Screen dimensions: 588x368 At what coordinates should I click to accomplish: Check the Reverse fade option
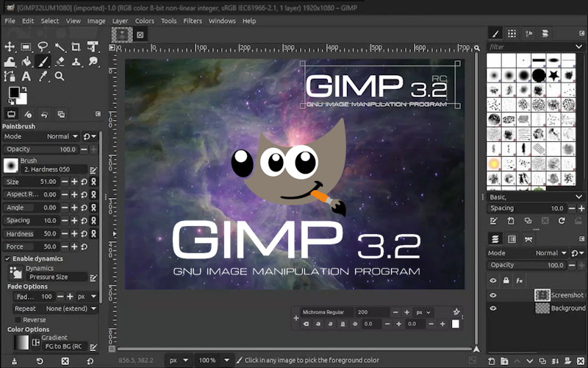point(18,320)
